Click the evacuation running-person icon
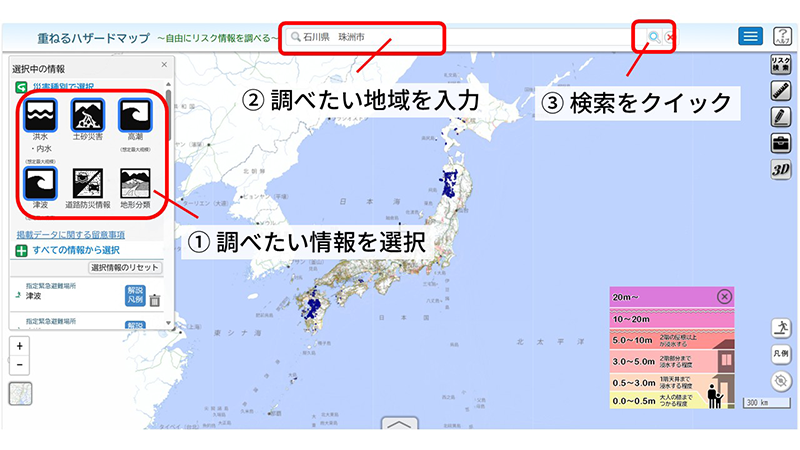This screenshot has width=800, height=450. [781, 328]
